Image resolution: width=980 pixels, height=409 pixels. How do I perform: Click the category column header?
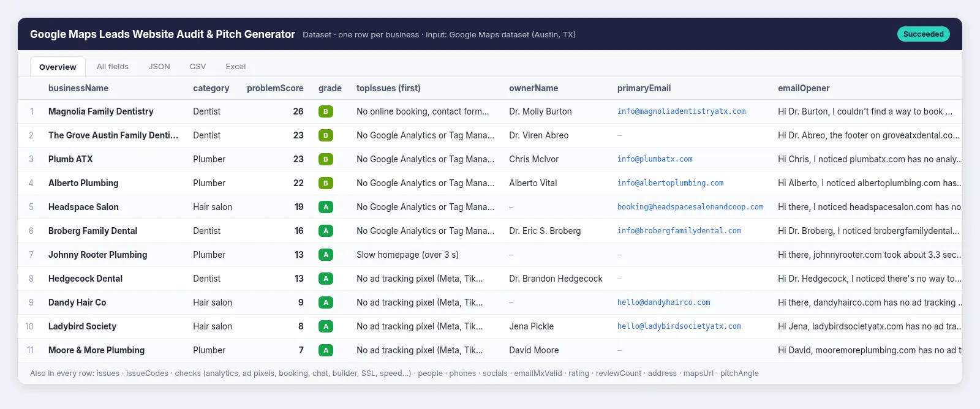211,88
